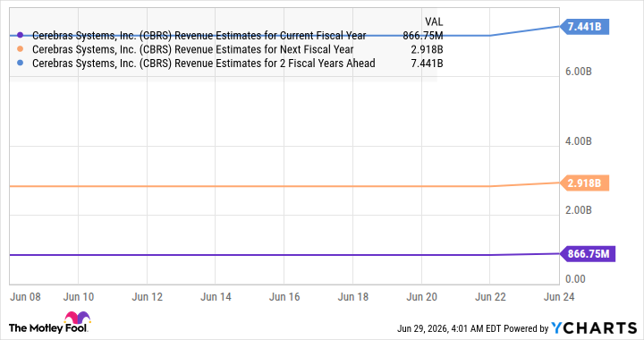Click The Motley Fool logo

click(x=49, y=323)
